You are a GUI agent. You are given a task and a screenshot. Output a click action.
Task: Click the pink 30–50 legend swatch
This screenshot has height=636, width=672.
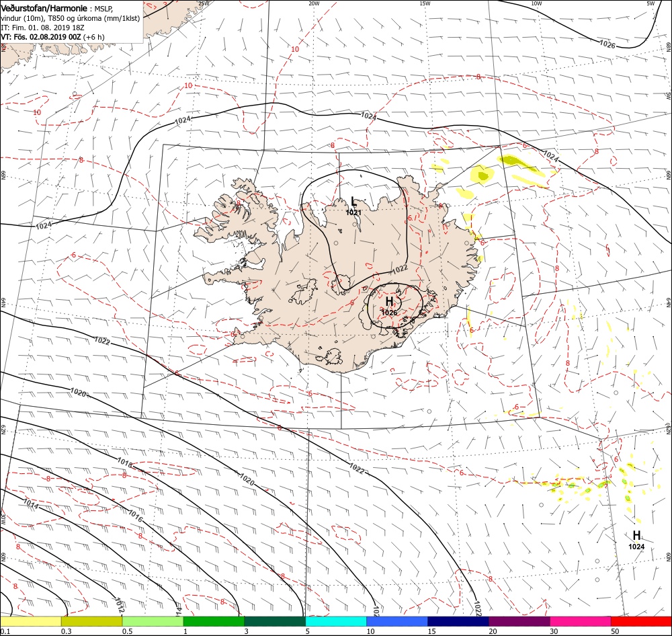coord(581,621)
